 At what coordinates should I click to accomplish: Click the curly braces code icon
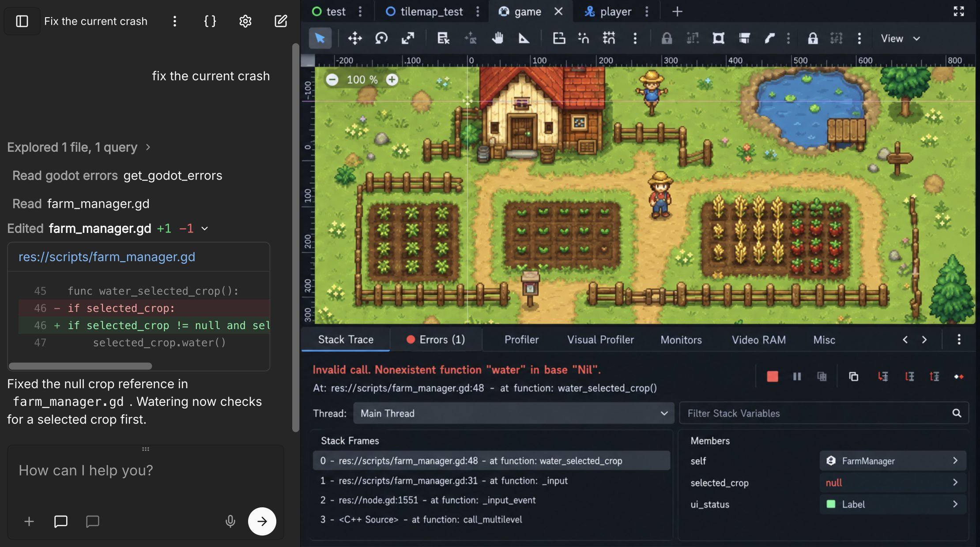[x=210, y=21]
